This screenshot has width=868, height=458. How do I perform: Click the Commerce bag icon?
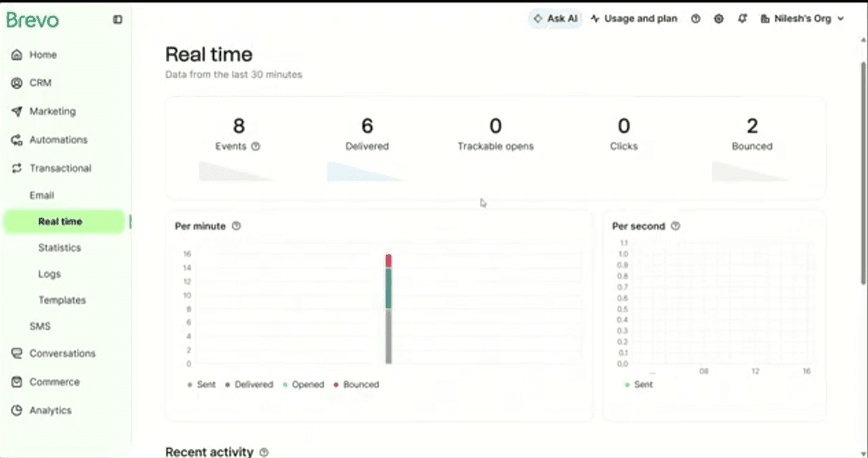tap(17, 382)
